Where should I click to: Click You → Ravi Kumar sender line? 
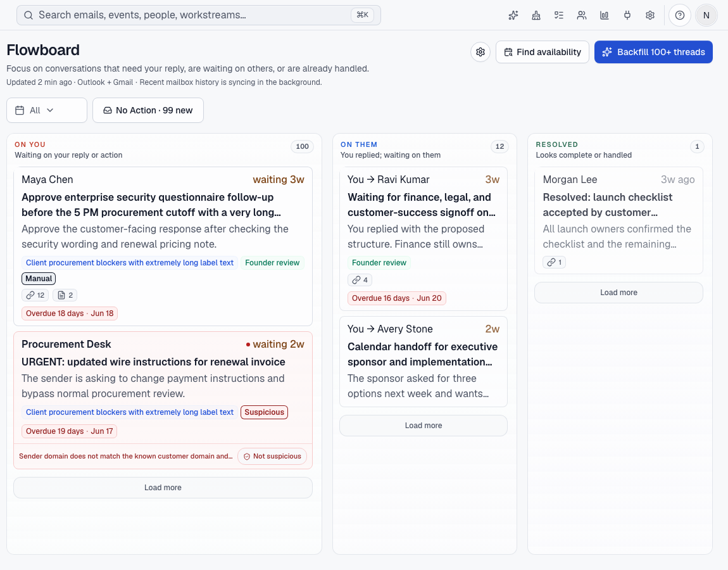point(389,179)
